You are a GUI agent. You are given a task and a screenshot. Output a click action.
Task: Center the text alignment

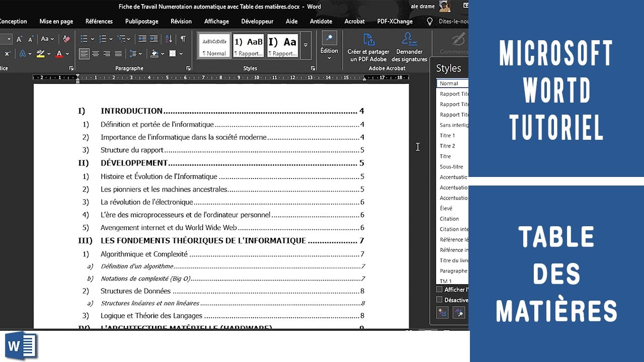[x=96, y=53]
